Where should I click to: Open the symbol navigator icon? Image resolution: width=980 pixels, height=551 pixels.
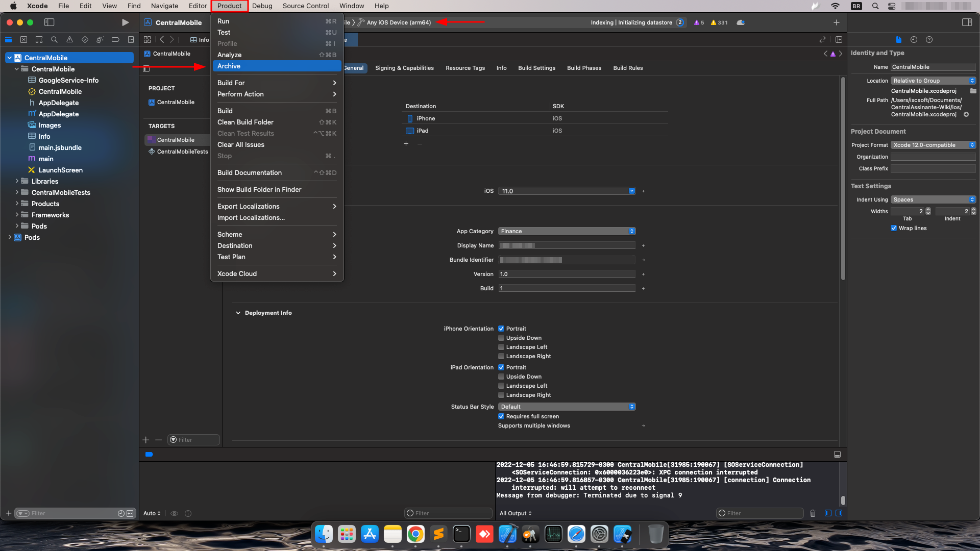coord(39,40)
